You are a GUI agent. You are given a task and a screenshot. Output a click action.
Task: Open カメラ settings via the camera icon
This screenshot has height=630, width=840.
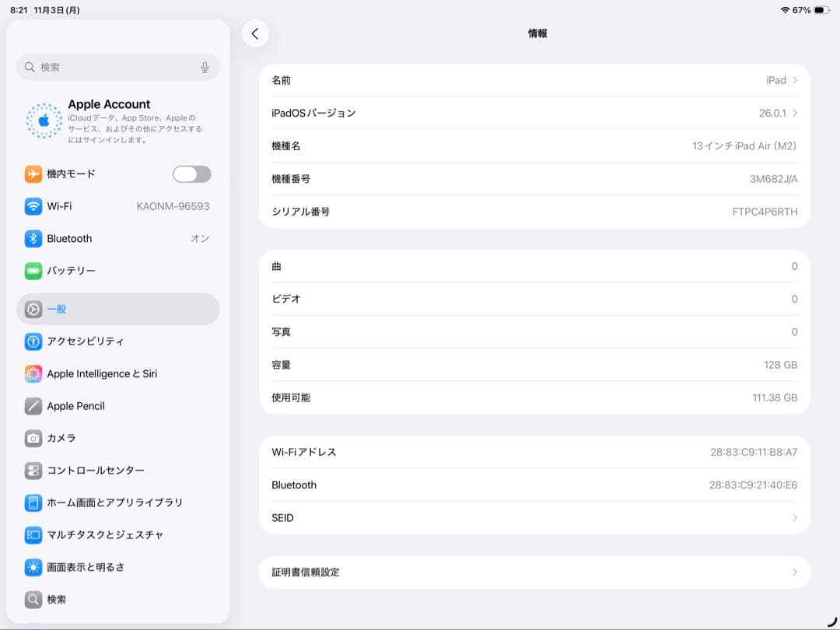point(32,438)
